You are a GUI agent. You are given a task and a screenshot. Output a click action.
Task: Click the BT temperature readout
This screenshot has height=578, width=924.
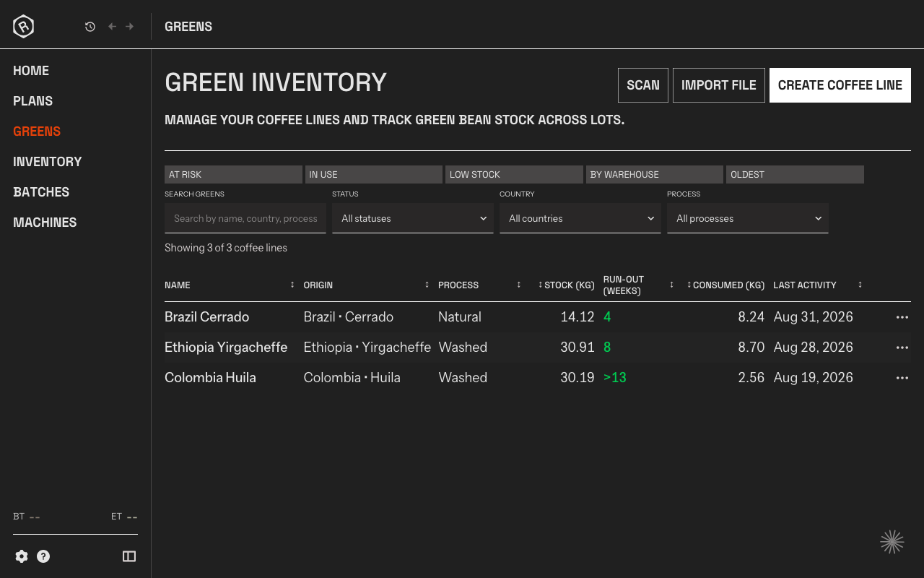click(27, 517)
